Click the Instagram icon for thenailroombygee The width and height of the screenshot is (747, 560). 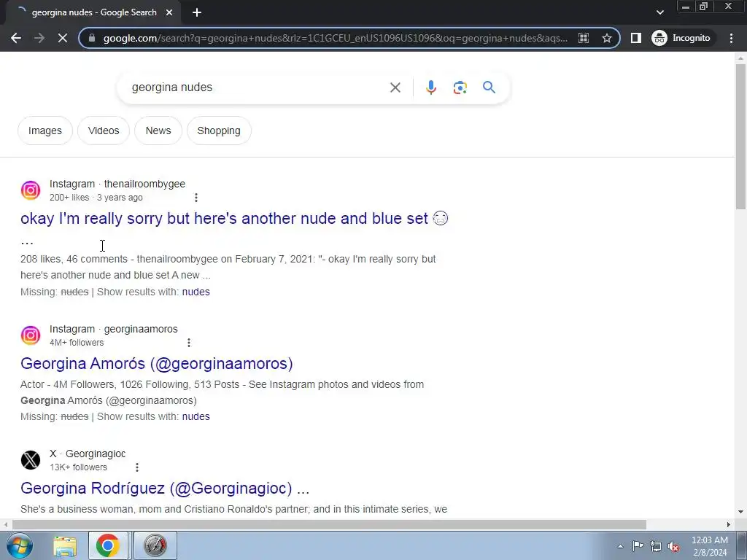click(31, 190)
